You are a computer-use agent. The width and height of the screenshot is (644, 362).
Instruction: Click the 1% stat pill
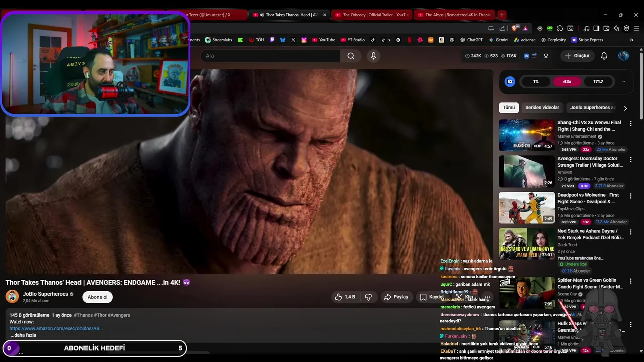536,81
